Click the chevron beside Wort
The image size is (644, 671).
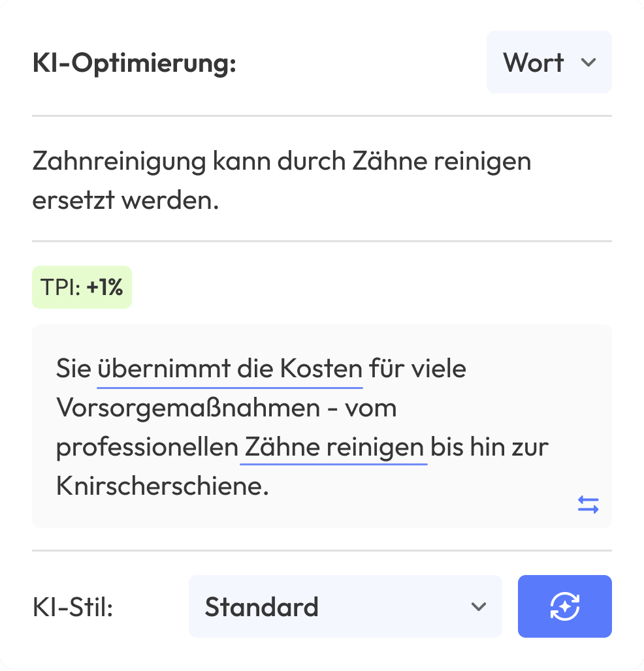pyautogui.click(x=588, y=63)
